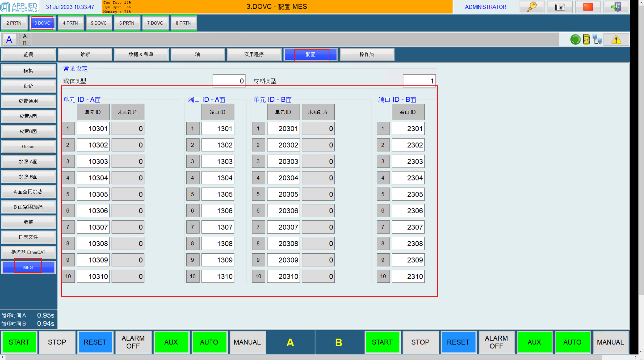The image size is (644, 360).
Task: Open the 诊断 diagnostics tab
Action: pos(85,54)
